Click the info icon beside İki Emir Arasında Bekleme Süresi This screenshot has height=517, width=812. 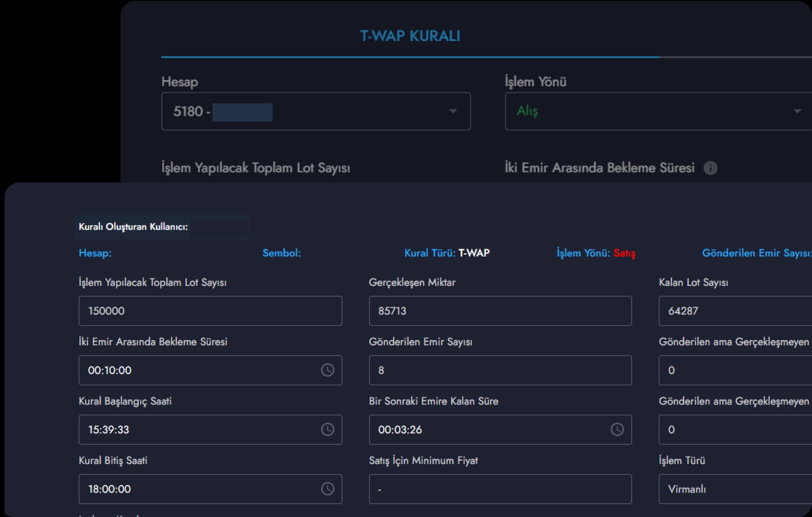[x=710, y=168]
